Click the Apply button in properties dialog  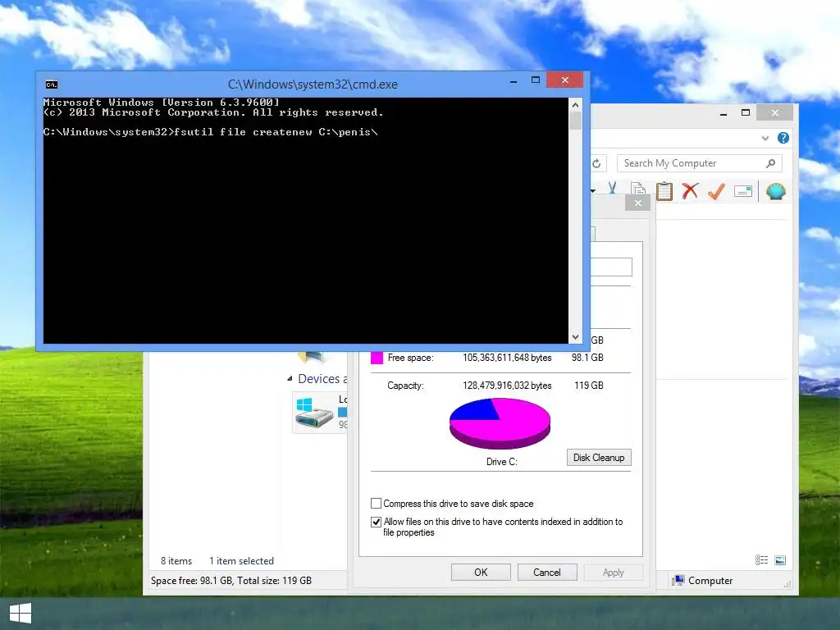[613, 572]
